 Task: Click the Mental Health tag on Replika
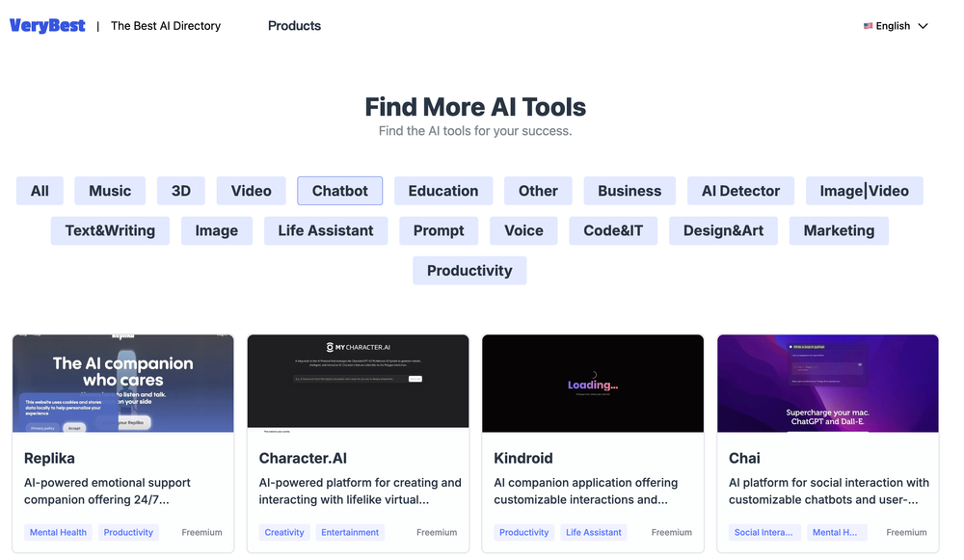coord(58,532)
